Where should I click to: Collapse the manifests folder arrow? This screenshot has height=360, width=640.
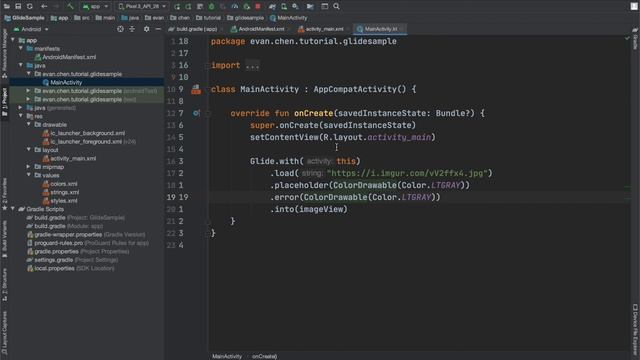click(21, 48)
